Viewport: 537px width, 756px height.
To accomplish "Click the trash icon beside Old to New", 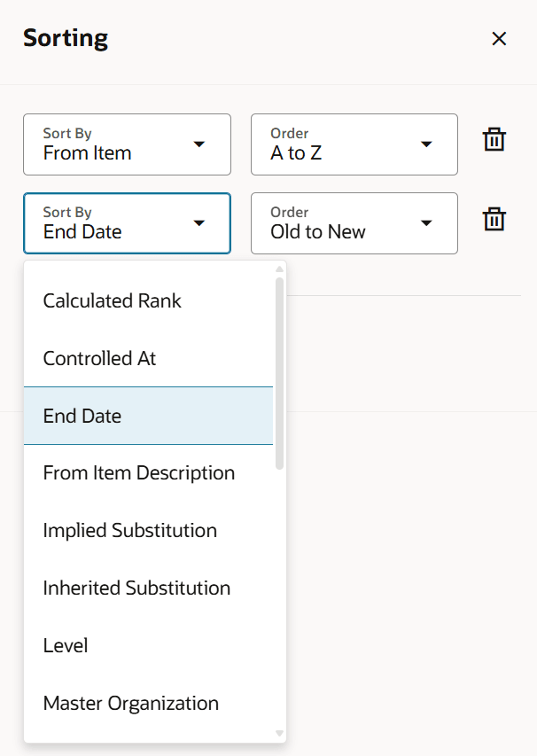I will coord(494,218).
